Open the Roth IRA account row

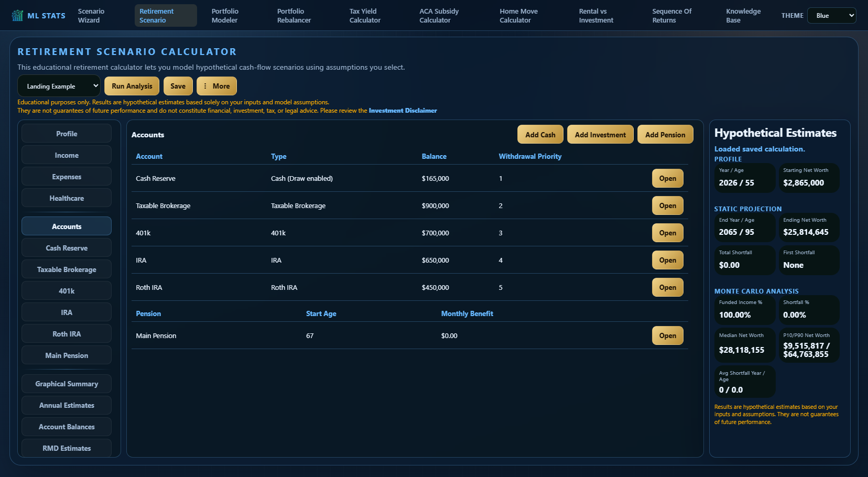pyautogui.click(x=667, y=287)
